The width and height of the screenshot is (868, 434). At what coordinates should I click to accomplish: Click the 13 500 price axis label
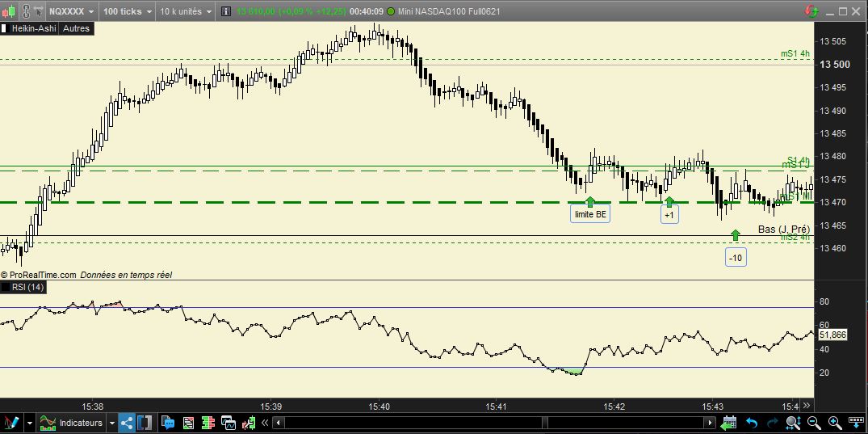[x=835, y=65]
